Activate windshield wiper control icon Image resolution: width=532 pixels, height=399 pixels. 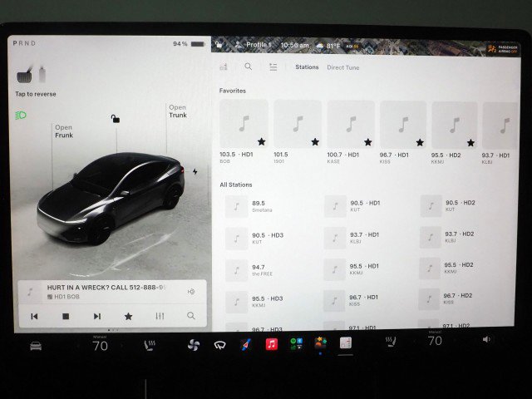(x=219, y=346)
